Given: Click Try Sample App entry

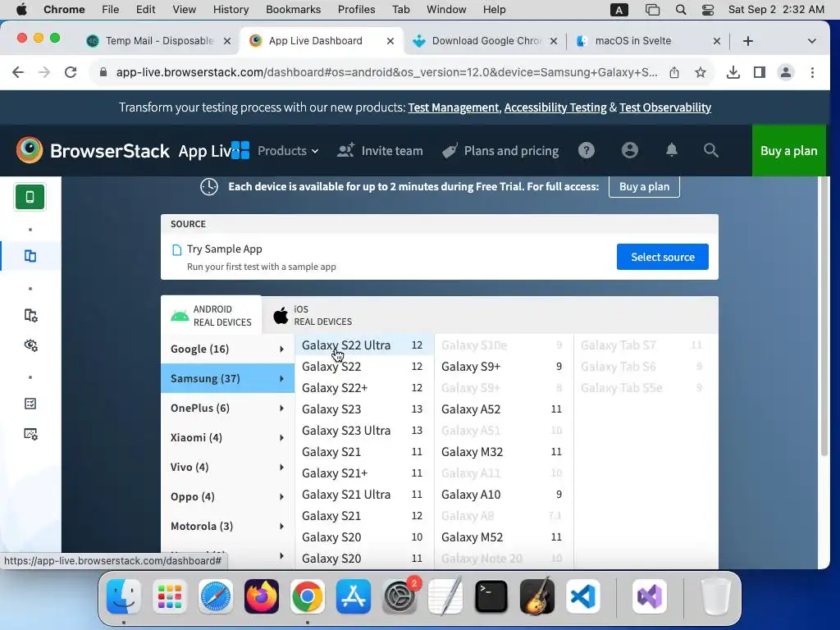Looking at the screenshot, I should (224, 249).
